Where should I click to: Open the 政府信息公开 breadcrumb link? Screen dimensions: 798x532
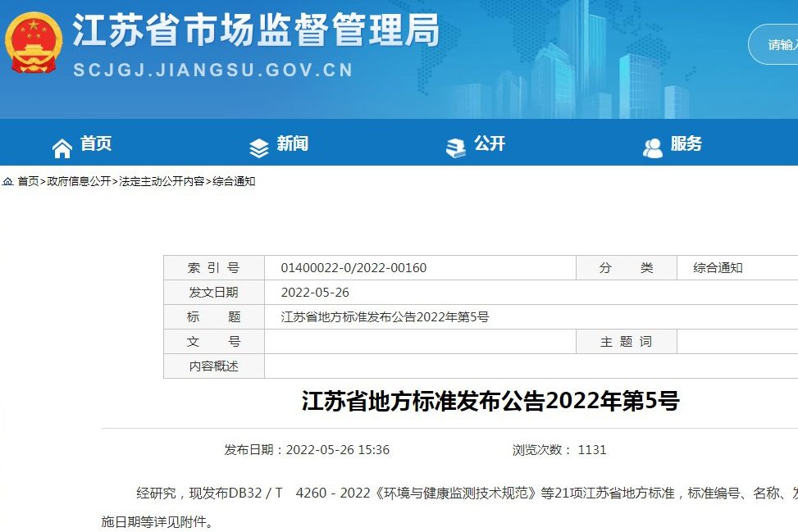tap(79, 182)
